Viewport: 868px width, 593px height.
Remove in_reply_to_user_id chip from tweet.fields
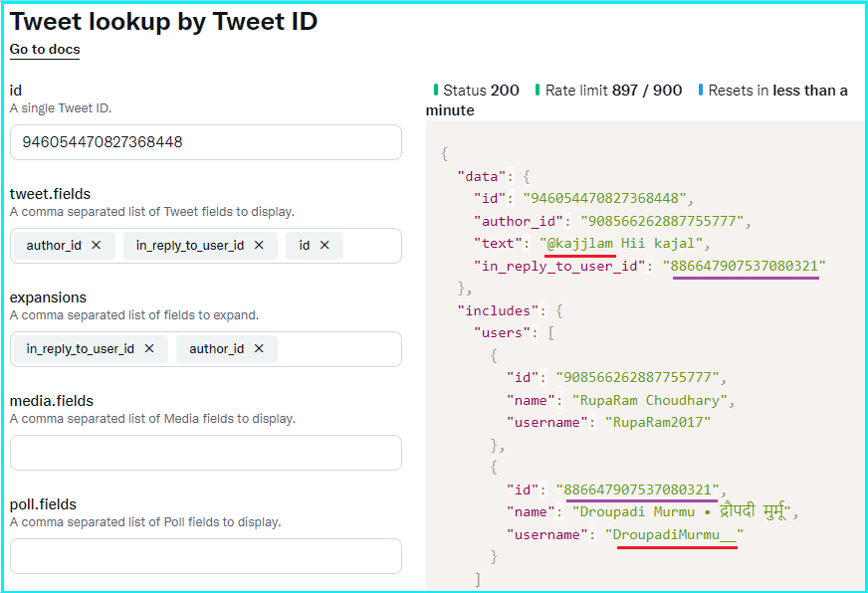coord(259,245)
